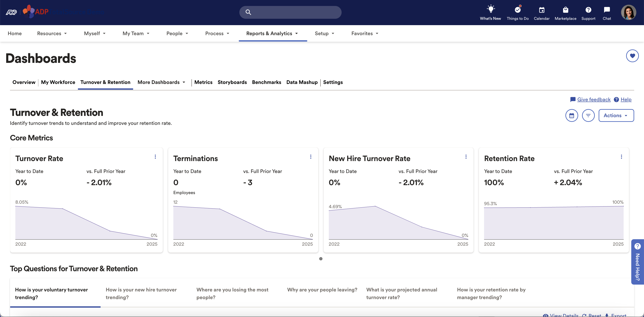Click the Give feedback link

coord(594,99)
